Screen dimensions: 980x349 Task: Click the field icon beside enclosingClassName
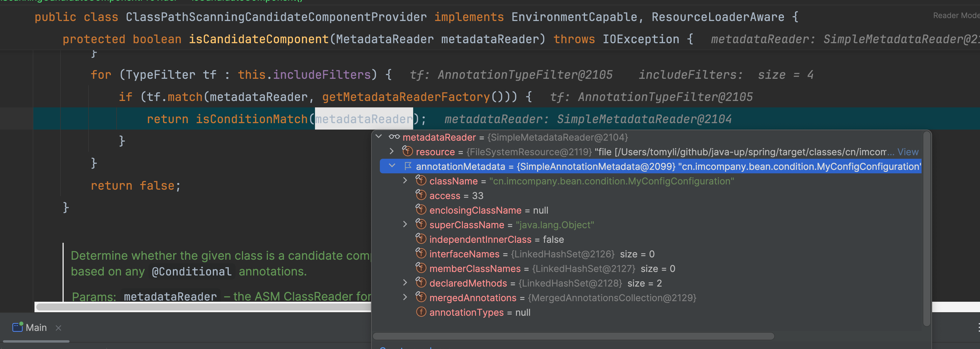(x=421, y=209)
